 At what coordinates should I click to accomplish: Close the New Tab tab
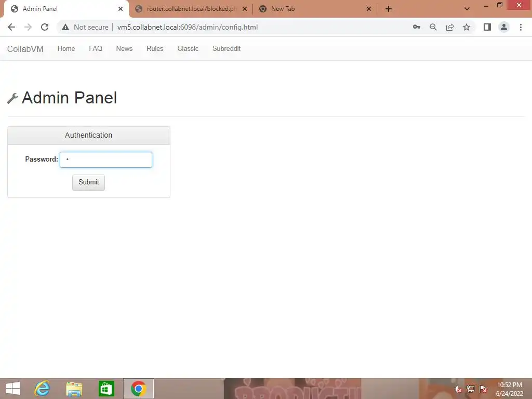[369, 9]
